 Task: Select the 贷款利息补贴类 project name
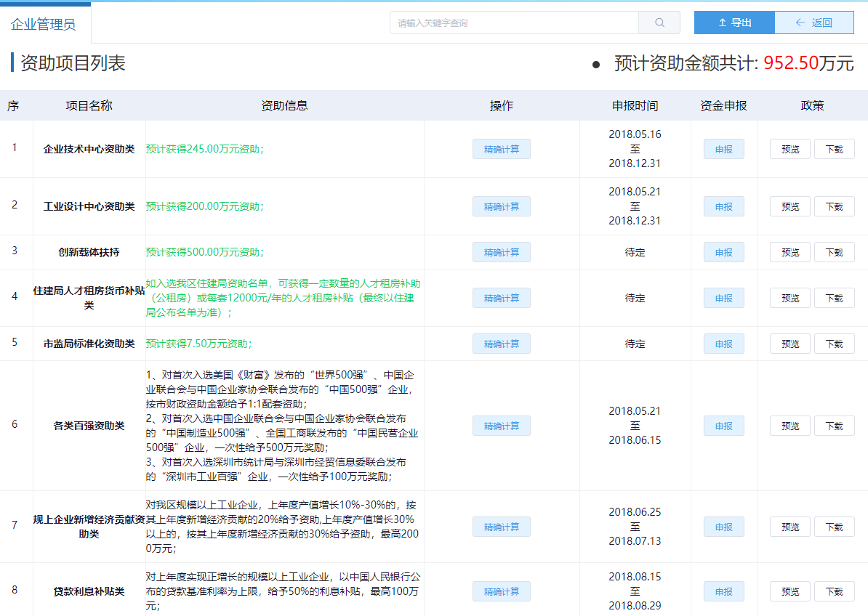89,591
